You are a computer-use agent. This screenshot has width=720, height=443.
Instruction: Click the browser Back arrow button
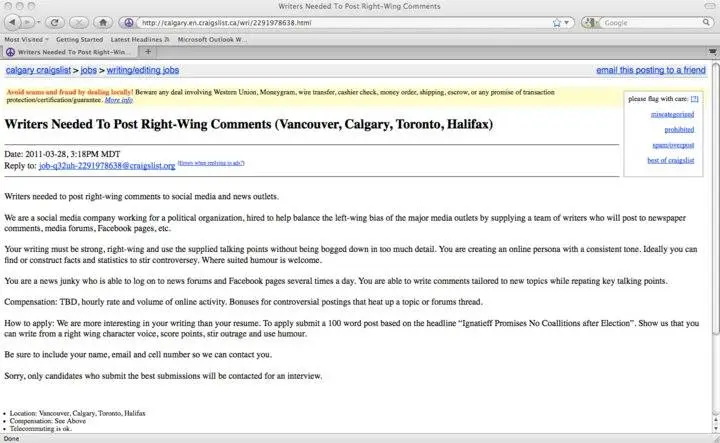point(13,21)
